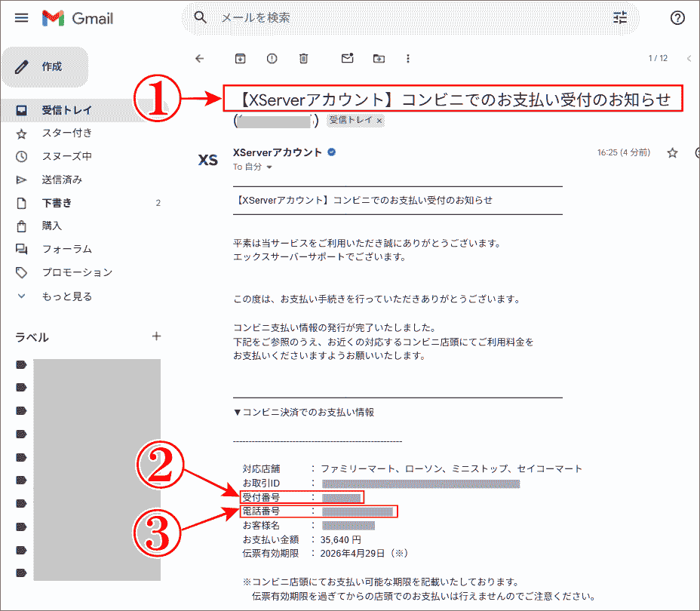Click the 1 / 12 message counter
Viewport: 700px width, 611px height.
click(658, 59)
